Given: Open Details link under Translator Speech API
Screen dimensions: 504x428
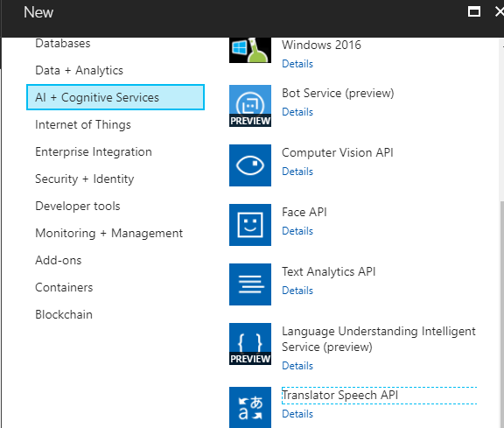Looking at the screenshot, I should [x=297, y=414].
